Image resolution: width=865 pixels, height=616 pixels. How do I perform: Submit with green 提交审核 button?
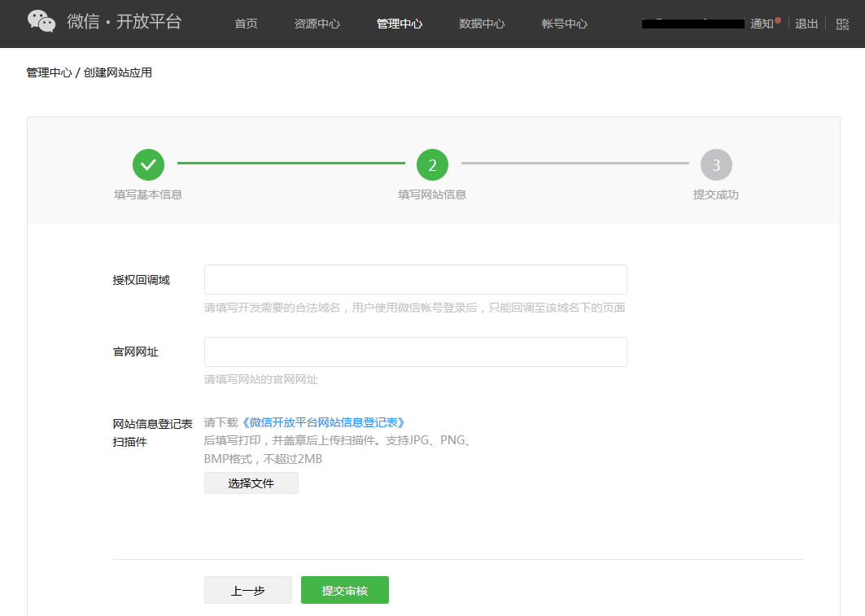click(x=344, y=591)
